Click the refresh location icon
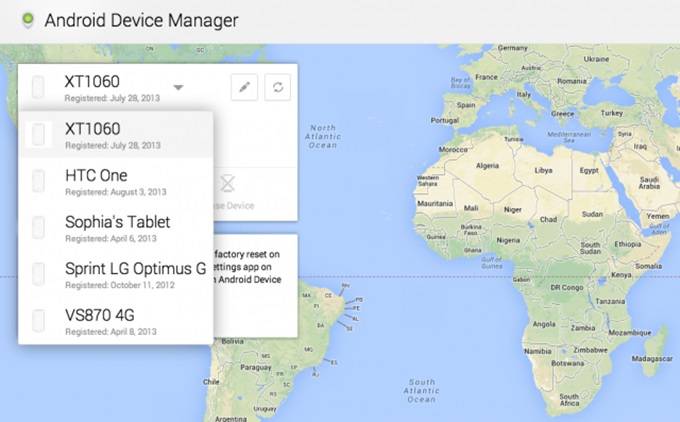680x422 pixels. point(278,87)
